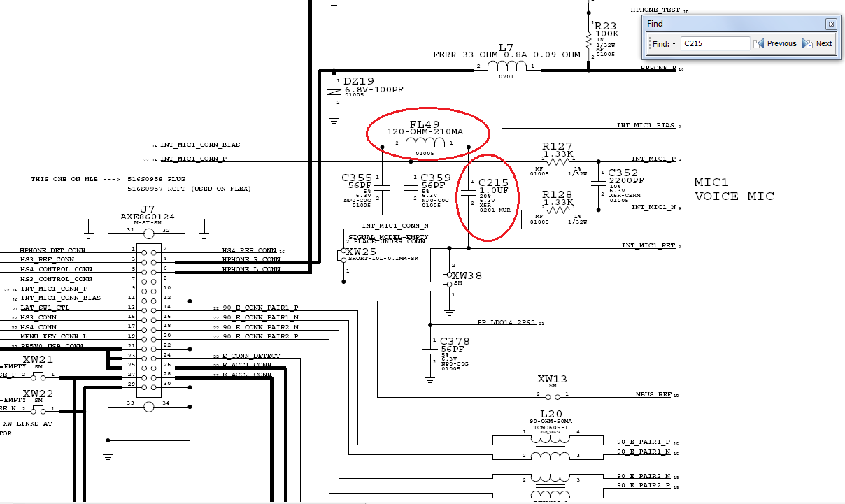Select the XW13 designator

coord(552,379)
